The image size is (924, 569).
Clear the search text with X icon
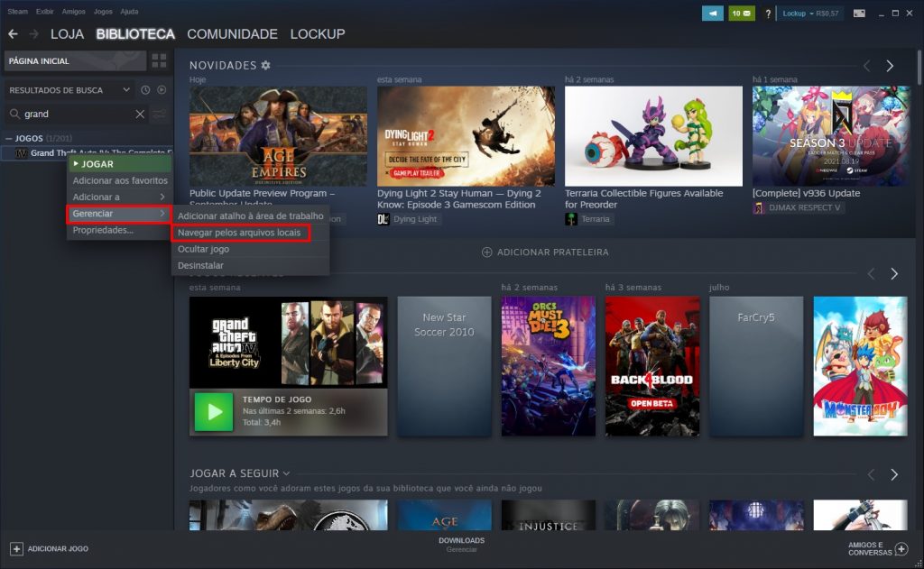click(140, 115)
